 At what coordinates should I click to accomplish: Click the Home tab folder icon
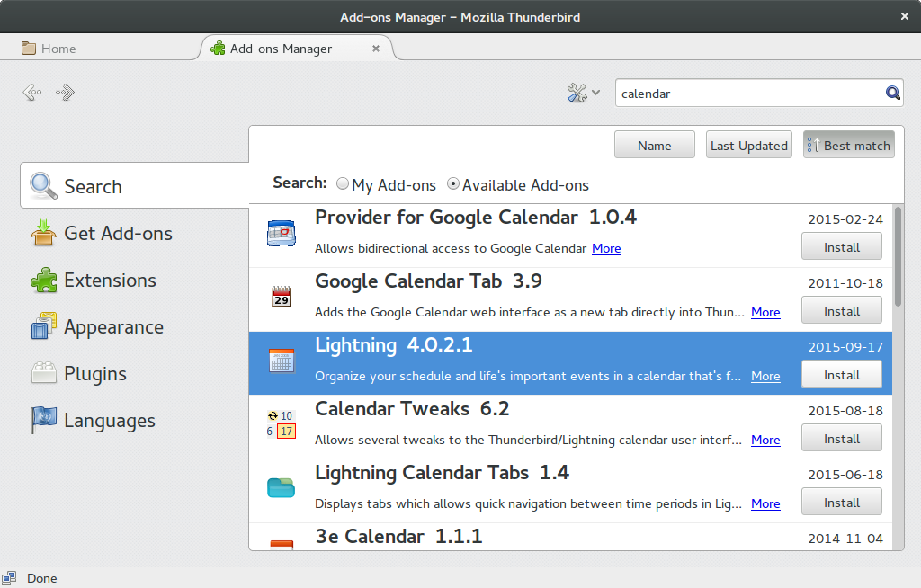click(x=28, y=49)
